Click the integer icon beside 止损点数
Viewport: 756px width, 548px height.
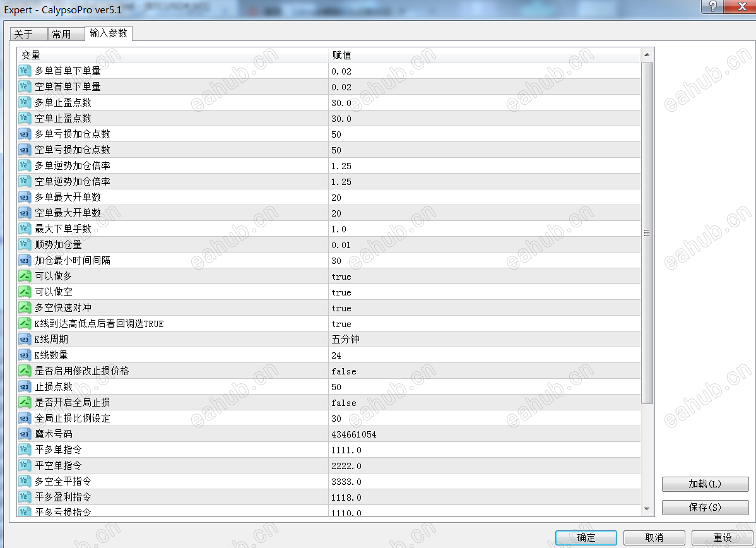25,387
